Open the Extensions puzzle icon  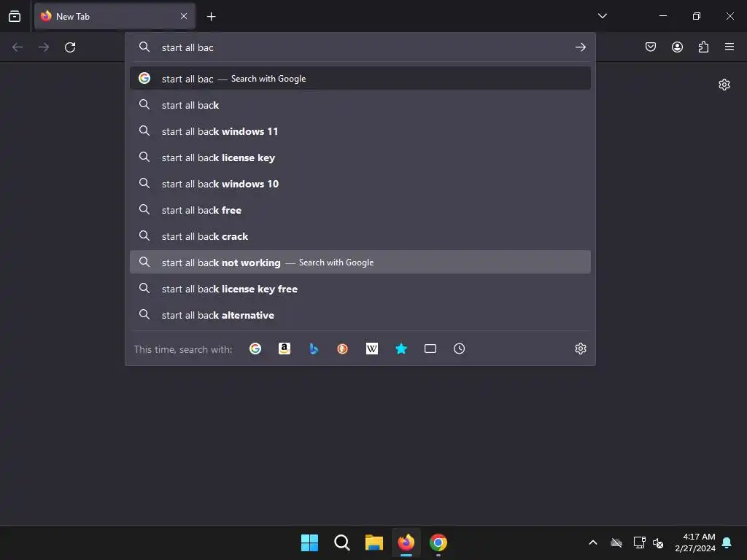[703, 47]
